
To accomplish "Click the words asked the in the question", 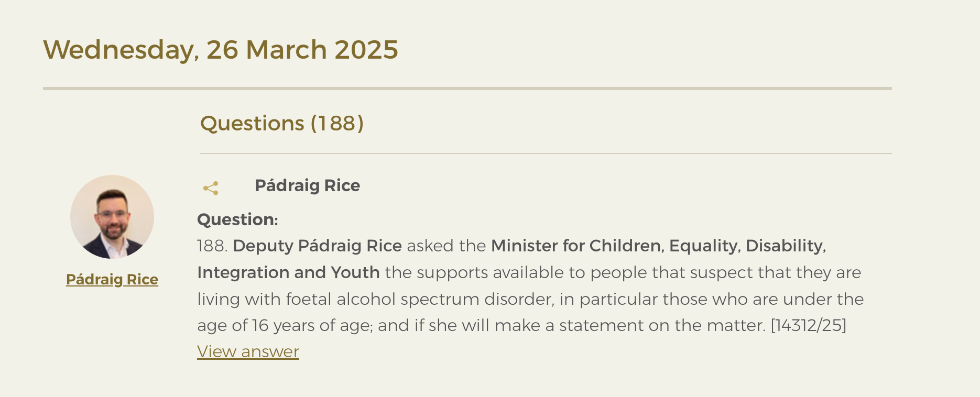I will 447,246.
